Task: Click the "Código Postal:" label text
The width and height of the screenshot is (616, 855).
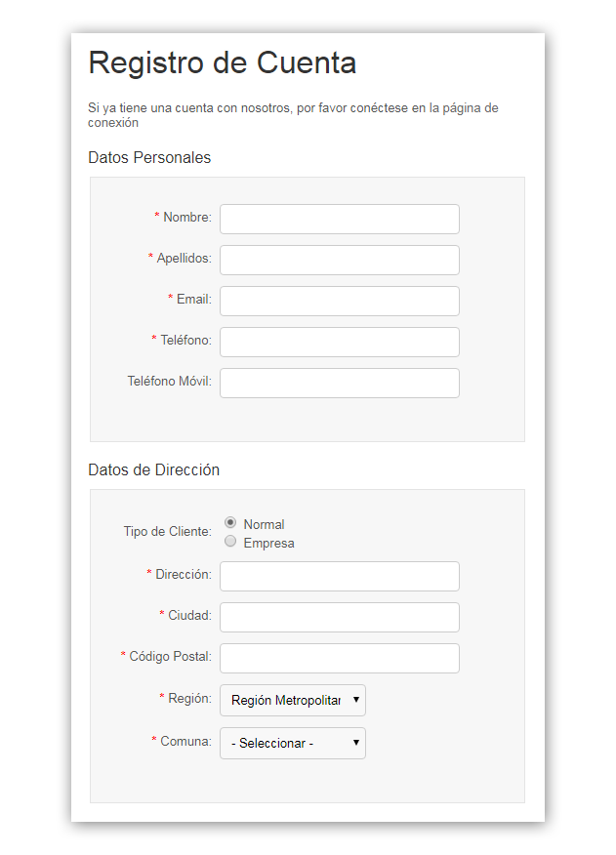Action: pos(170,657)
